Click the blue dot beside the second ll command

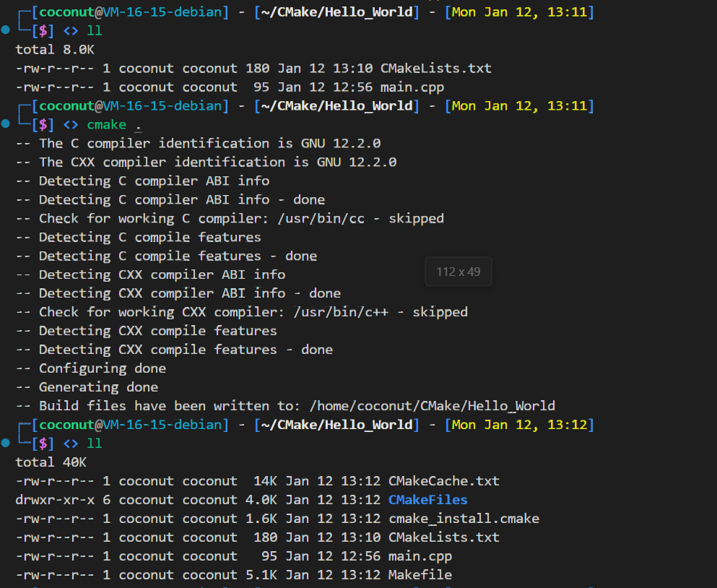coord(6,443)
